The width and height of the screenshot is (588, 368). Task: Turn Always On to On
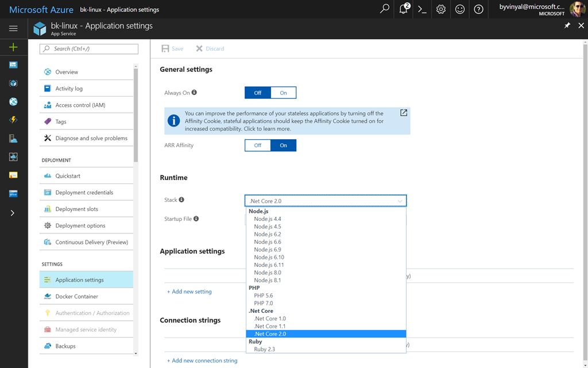tap(283, 93)
